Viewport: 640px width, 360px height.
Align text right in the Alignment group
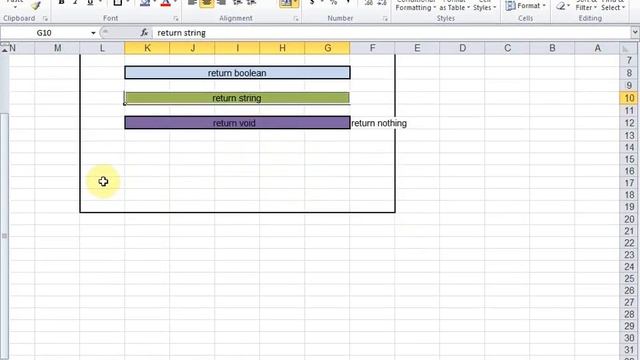(222, 3)
